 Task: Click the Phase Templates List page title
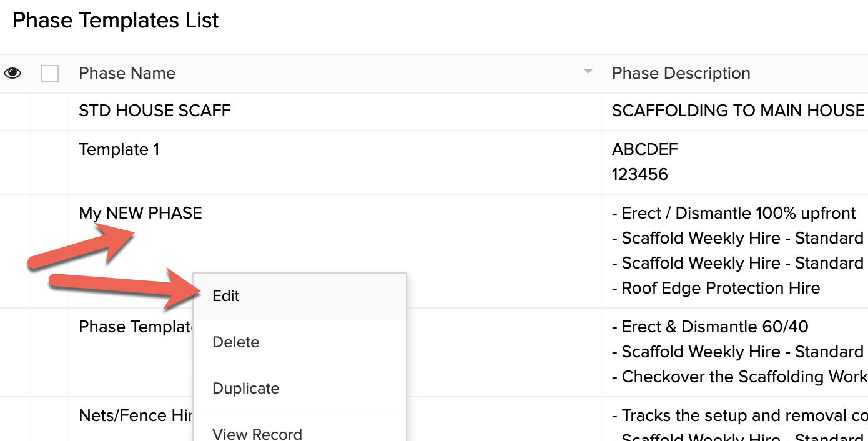[116, 21]
